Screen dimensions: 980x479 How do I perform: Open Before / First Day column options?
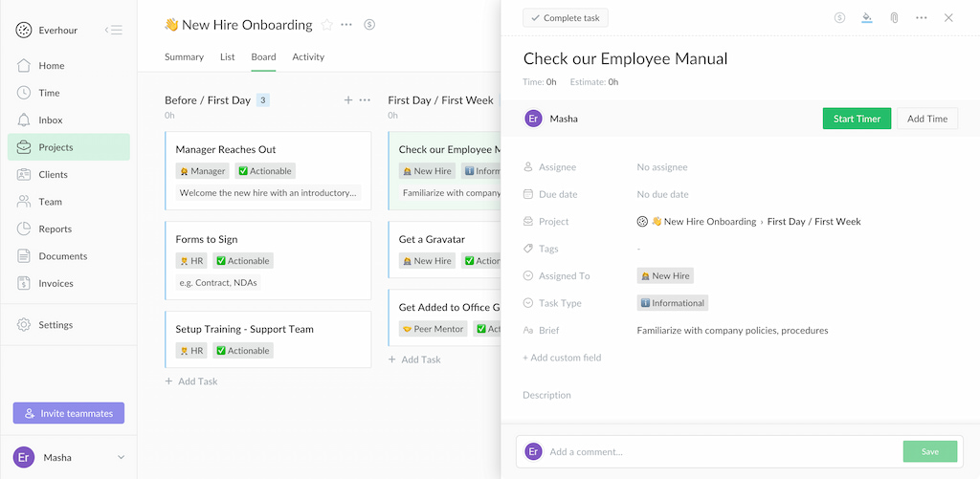tap(365, 100)
